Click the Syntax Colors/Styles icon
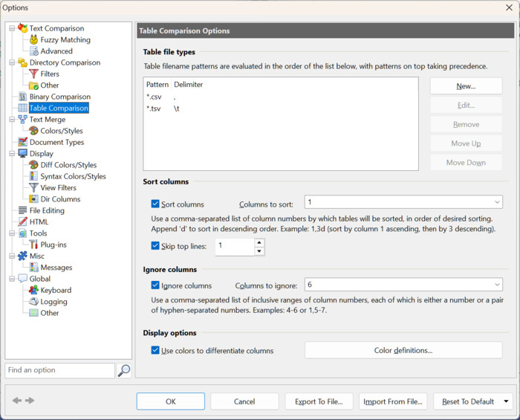 33,176
